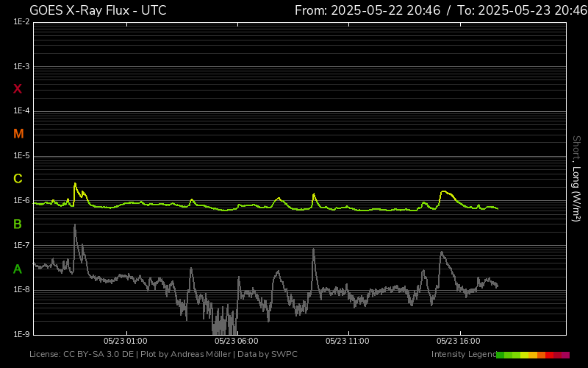
Task: Select the 05/23 11:00 time axis label
Action: click(346, 342)
